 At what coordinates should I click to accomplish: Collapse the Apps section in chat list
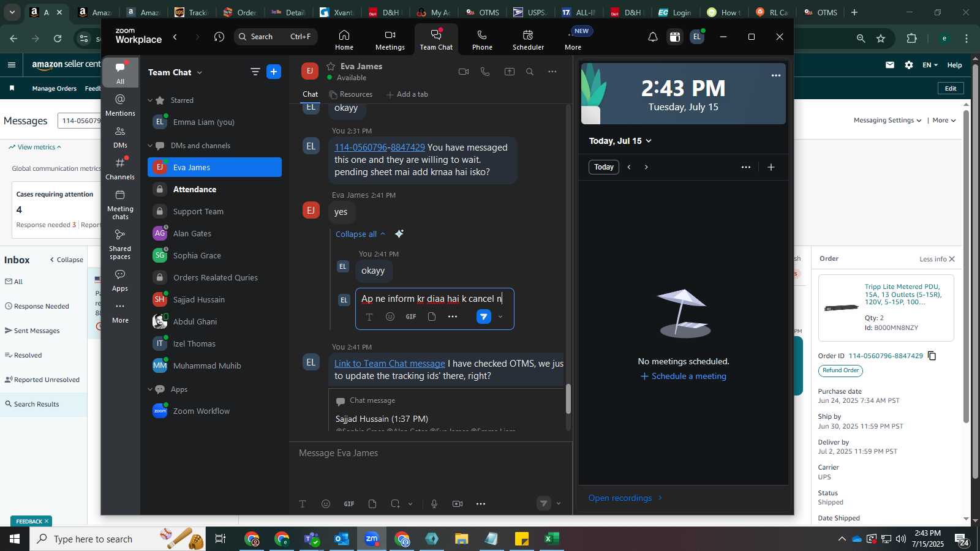(x=150, y=389)
